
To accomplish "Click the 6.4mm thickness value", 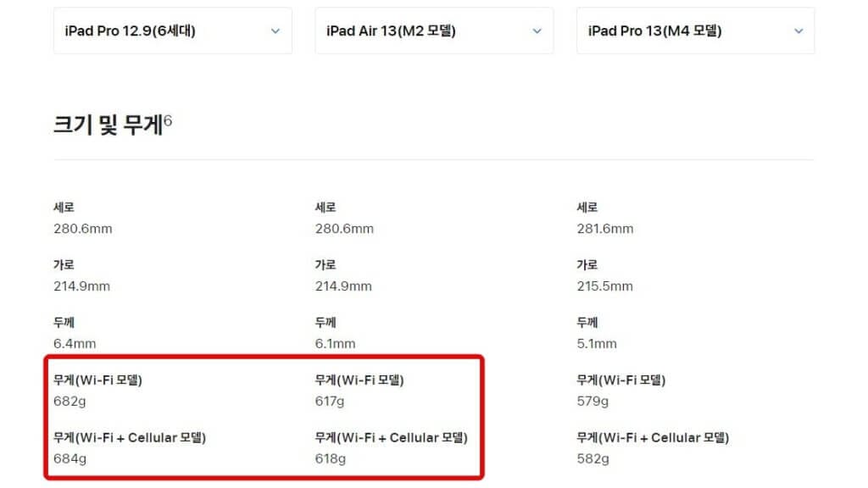I will pos(75,344).
